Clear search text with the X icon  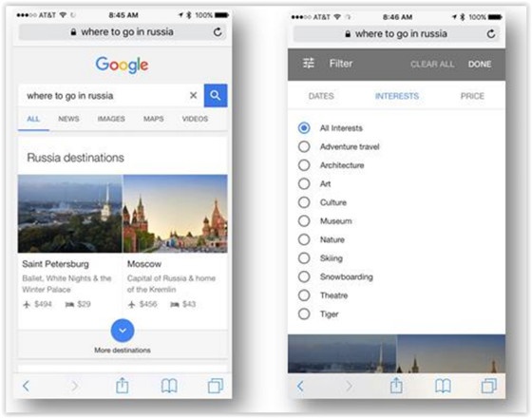pos(194,95)
